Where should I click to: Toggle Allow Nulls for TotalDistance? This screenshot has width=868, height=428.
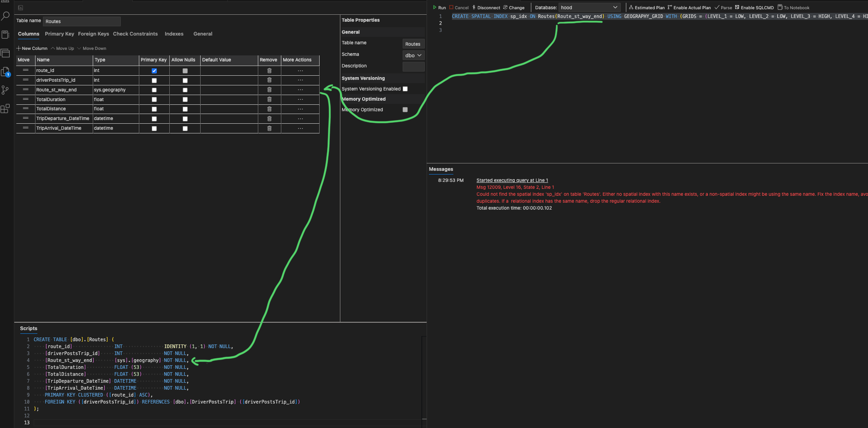click(185, 109)
